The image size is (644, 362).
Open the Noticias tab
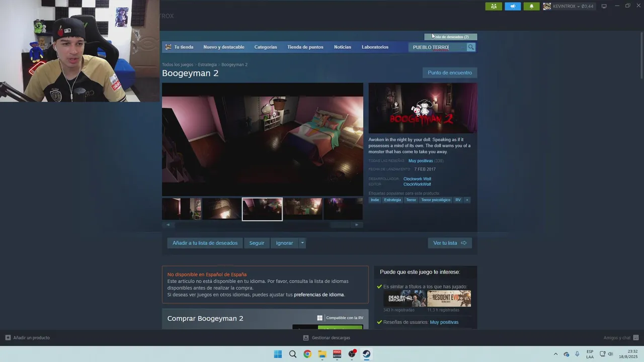click(343, 47)
